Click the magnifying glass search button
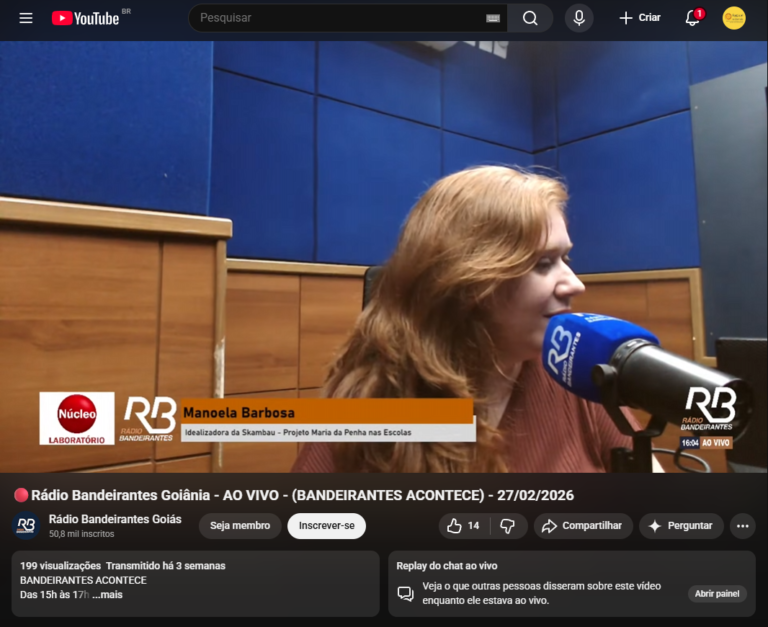Screen dimensions: 768x627 coord(530,18)
